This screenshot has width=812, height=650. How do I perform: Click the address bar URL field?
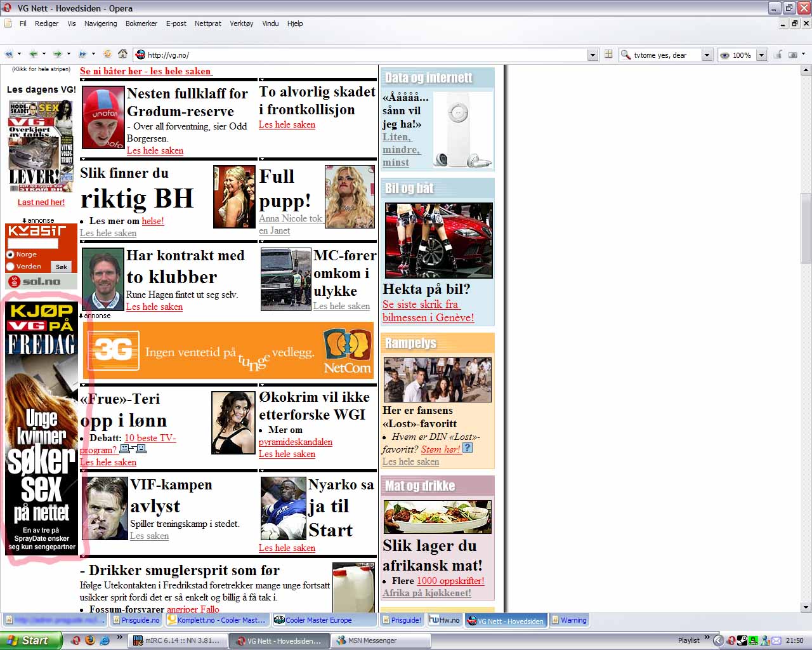[x=365, y=55]
